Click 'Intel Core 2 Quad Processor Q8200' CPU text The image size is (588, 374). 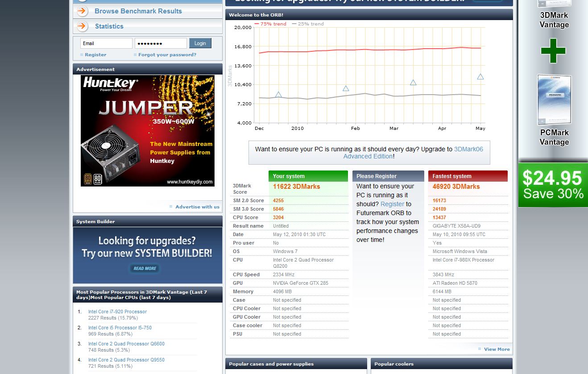tap(303, 263)
